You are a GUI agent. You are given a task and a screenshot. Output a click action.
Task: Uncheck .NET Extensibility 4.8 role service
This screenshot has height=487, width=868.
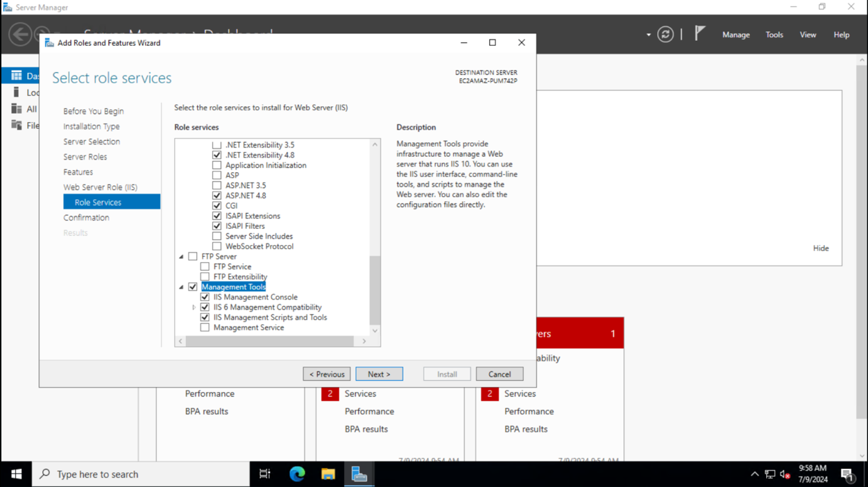click(217, 155)
